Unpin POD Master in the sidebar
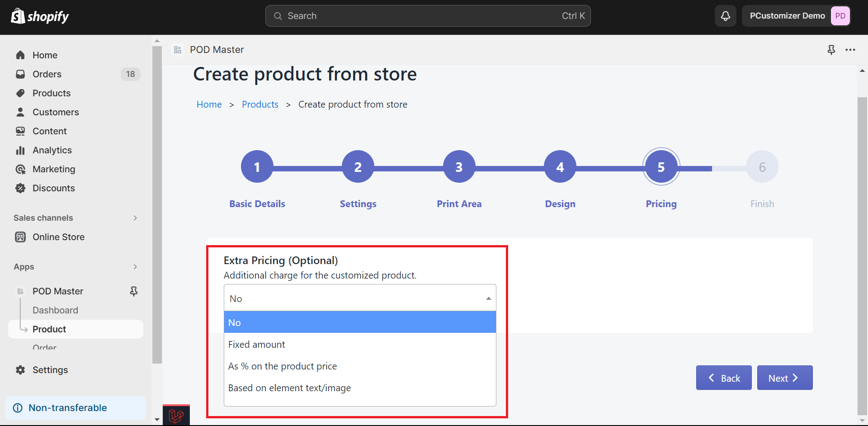 point(134,291)
